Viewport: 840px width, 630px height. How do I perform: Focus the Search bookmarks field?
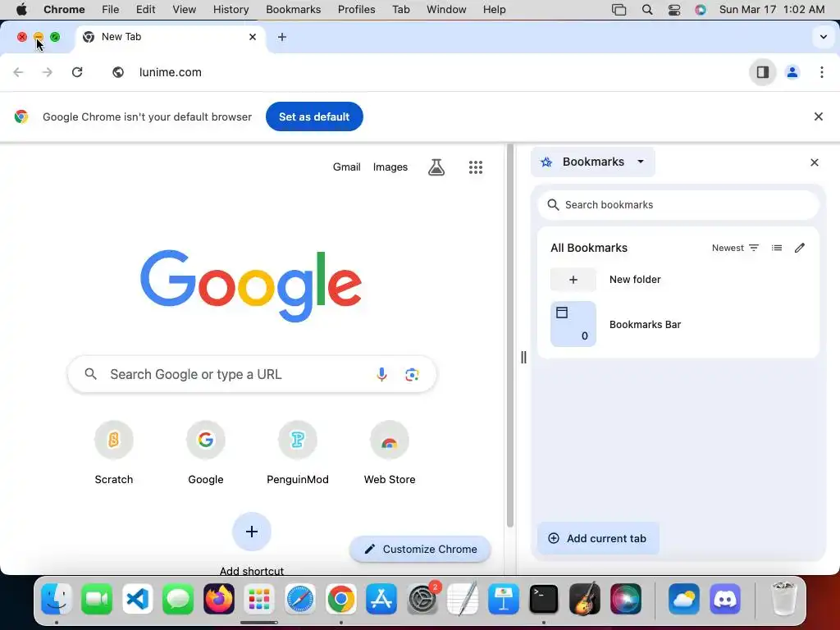point(678,204)
